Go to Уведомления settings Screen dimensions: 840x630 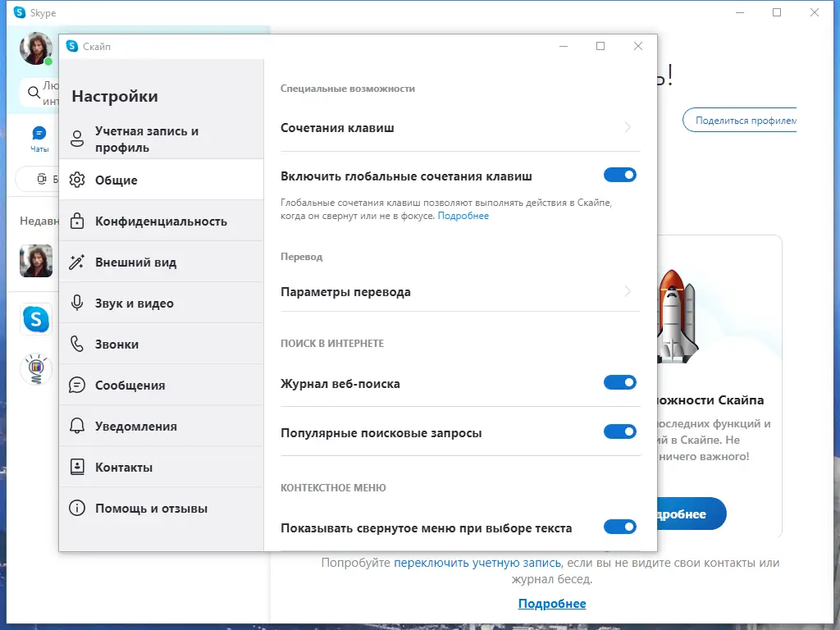pos(162,426)
